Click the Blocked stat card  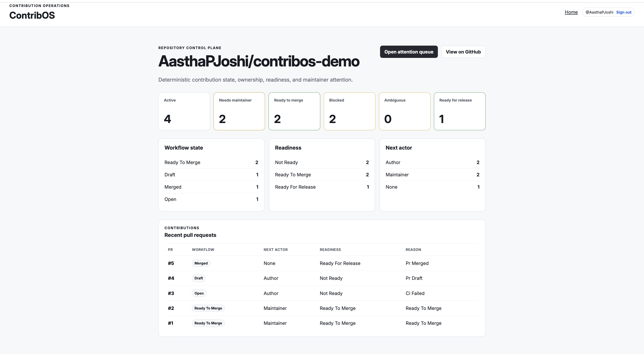(349, 111)
